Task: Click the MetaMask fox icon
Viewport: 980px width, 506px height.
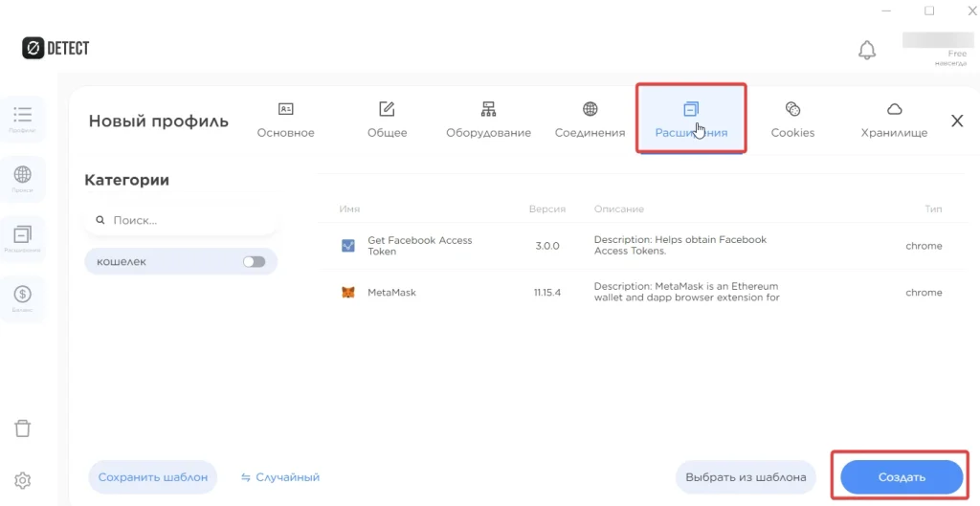Action: point(348,293)
